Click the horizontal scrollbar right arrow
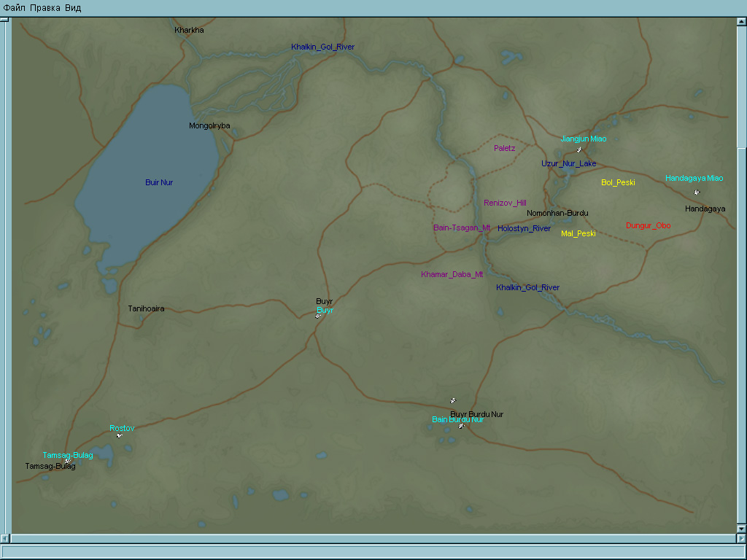747x560 pixels. click(742, 539)
